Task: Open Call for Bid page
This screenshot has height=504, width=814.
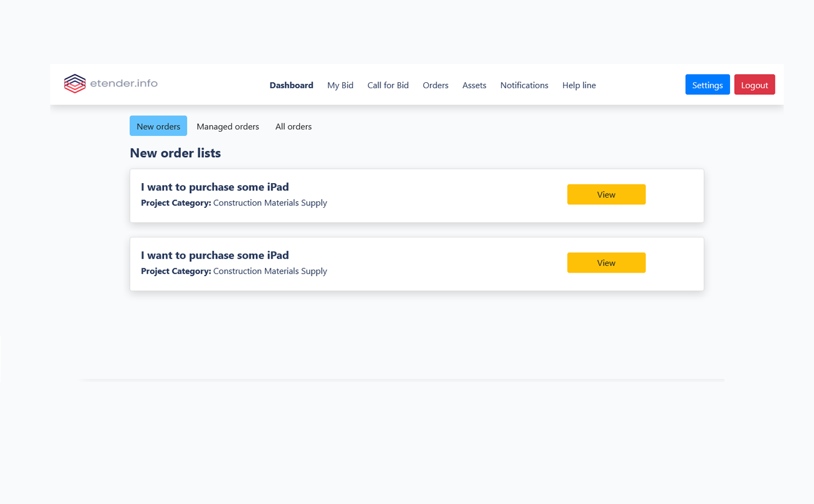Action: tap(388, 85)
